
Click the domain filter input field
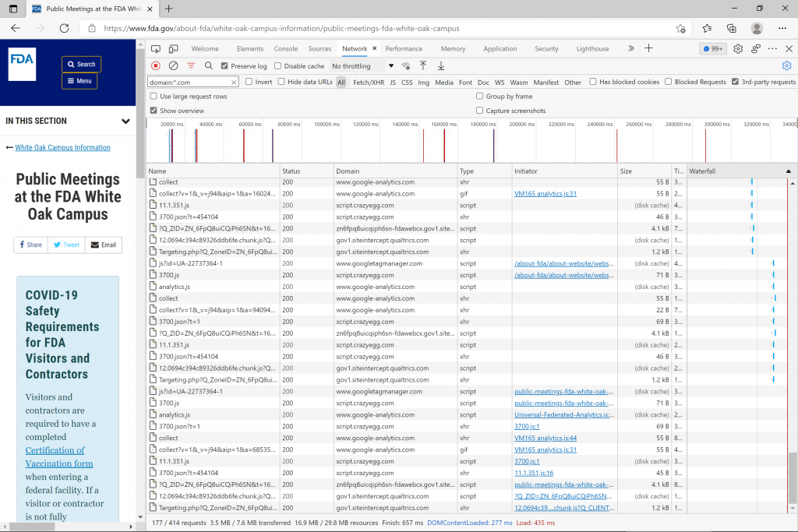tap(188, 82)
